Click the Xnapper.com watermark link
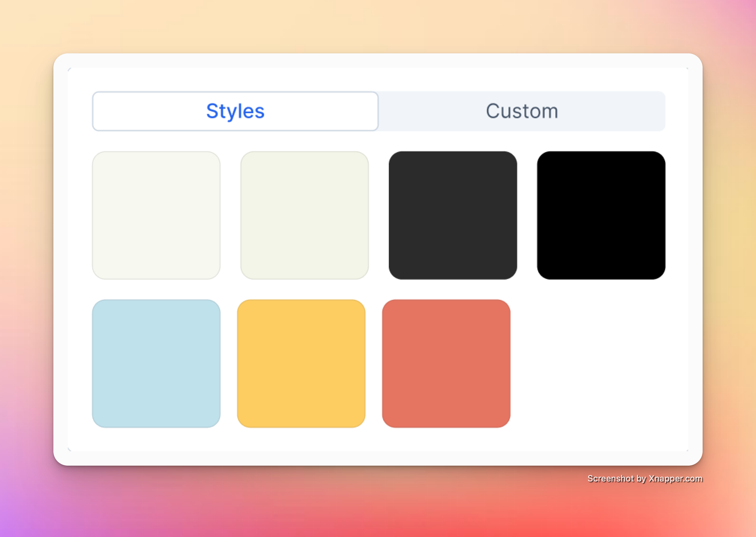Viewport: 756px width, 537px height. 675,479
